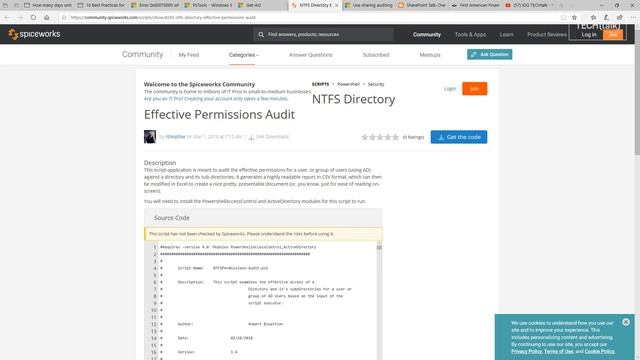Switch to Get-Acl tab
Screen dimensions: 640x360
tap(261, 5)
